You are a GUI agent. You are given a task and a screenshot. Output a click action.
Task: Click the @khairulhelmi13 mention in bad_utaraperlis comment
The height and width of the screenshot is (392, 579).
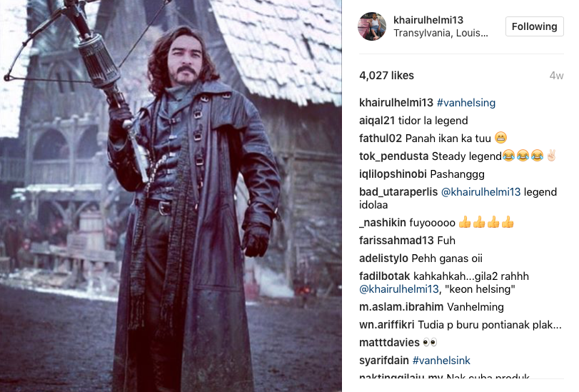[480, 192]
